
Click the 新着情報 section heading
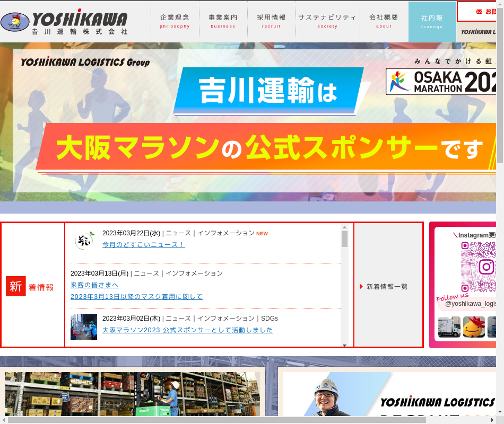coord(30,286)
